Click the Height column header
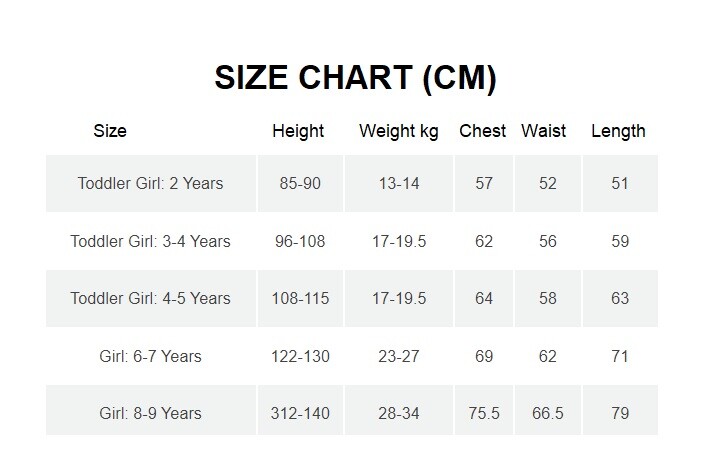 pyautogui.click(x=298, y=131)
